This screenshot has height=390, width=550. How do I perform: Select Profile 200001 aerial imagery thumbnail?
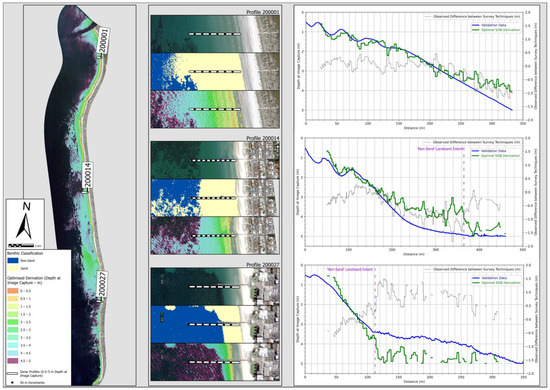click(215, 34)
